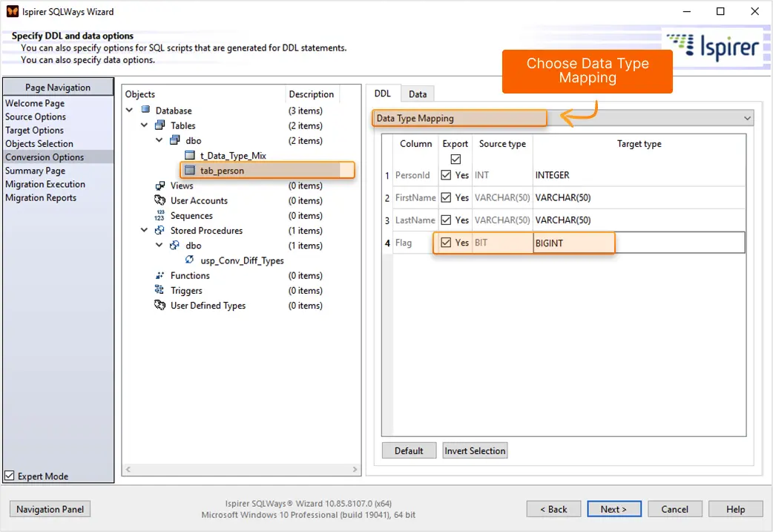Image resolution: width=773 pixels, height=532 pixels.
Task: Click the Help button
Action: (x=735, y=509)
